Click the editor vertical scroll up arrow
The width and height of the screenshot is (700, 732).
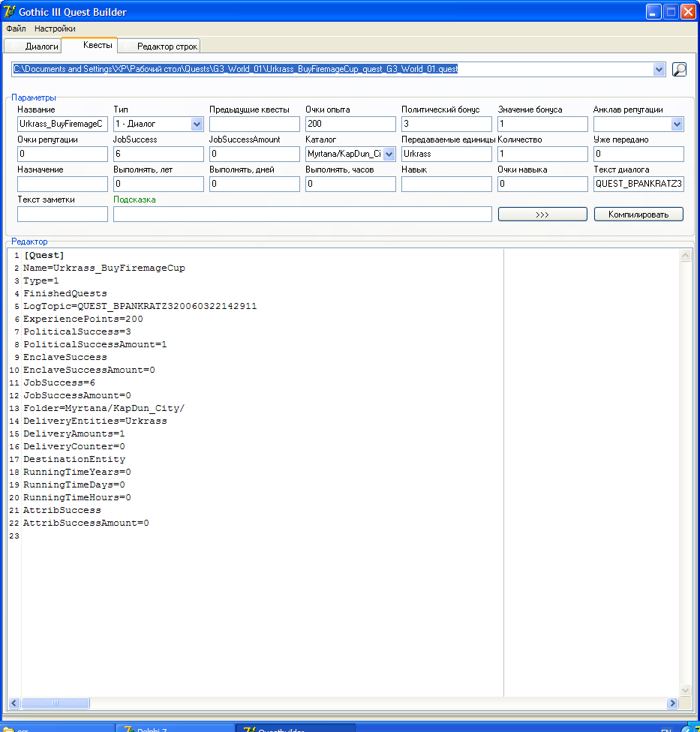(x=685, y=255)
